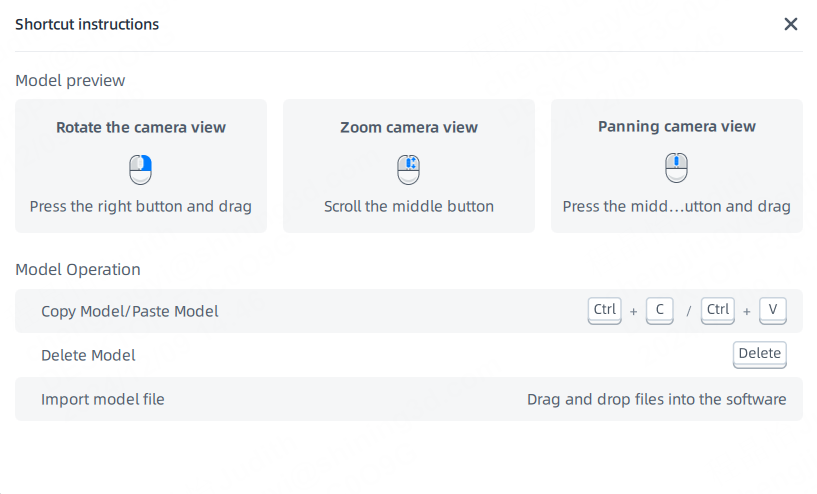817x494 pixels.
Task: Click the first Ctrl key icon
Action: point(604,311)
